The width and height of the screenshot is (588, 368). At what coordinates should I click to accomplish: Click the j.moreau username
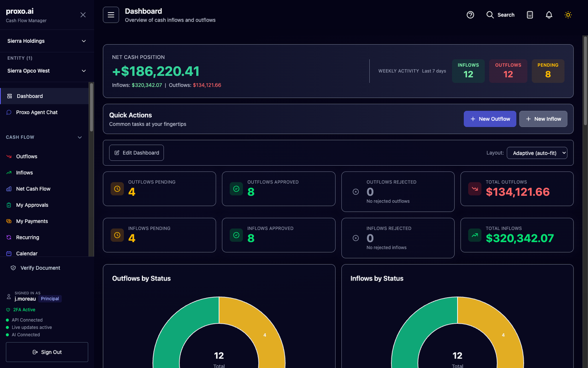(25, 299)
